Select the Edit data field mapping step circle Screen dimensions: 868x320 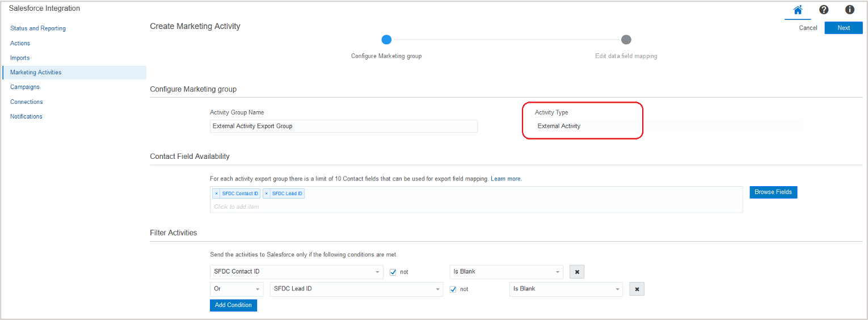(x=626, y=40)
